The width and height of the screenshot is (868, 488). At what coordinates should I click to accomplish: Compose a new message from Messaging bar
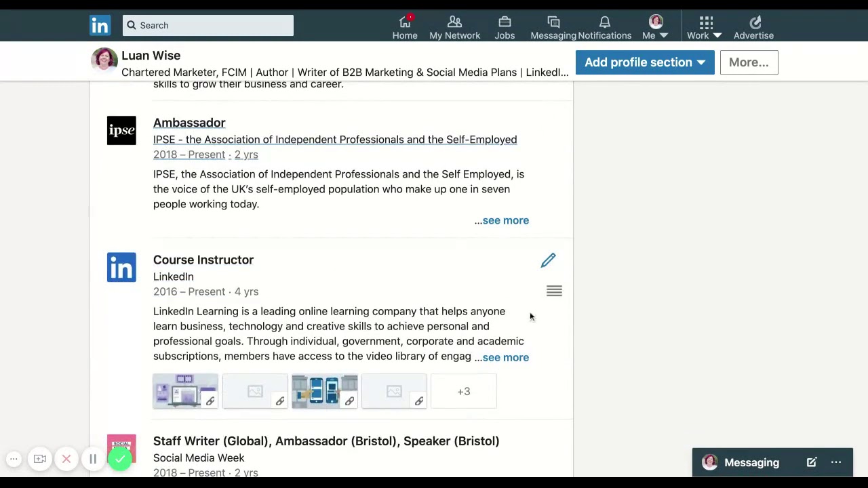tap(811, 462)
